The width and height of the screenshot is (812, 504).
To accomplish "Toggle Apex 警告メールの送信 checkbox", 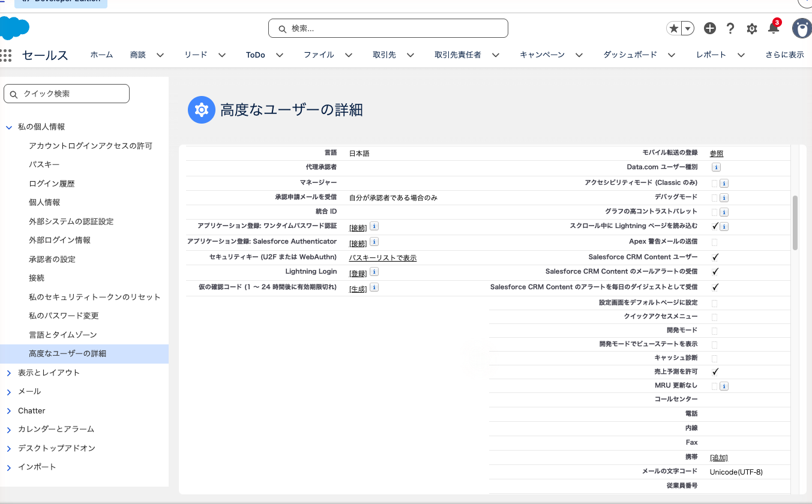I will [715, 242].
